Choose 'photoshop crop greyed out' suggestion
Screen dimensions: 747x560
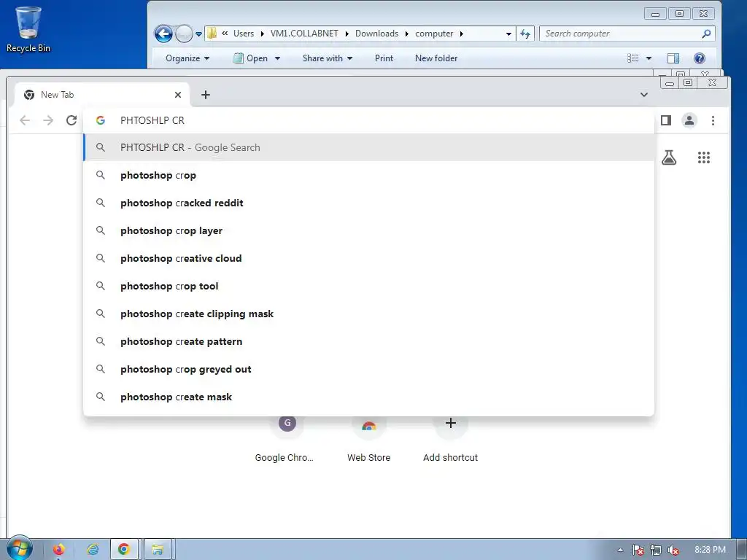tap(368, 369)
